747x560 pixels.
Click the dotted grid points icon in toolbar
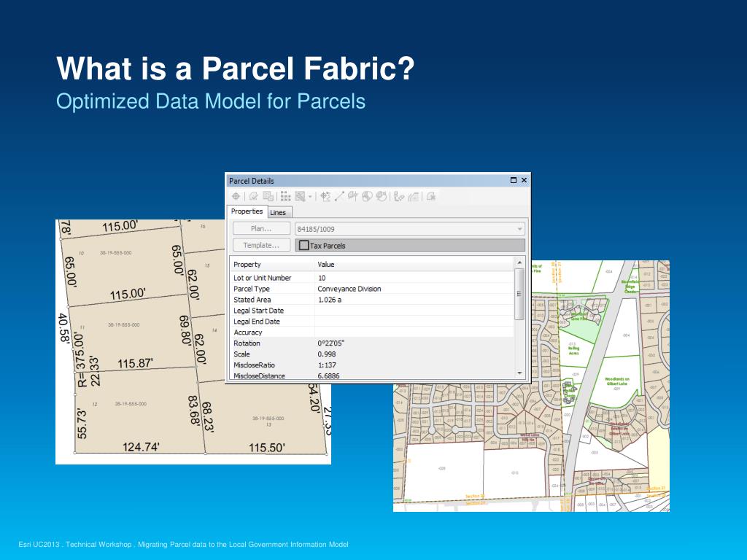coord(285,196)
